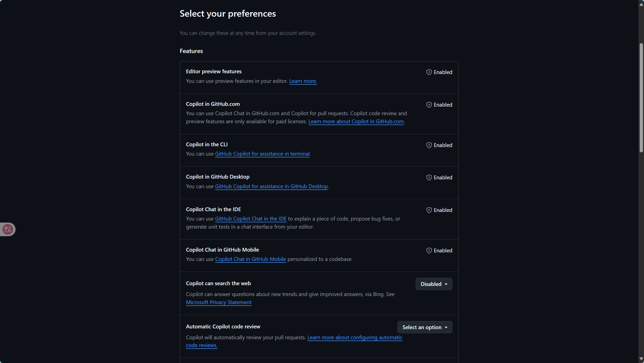Click the shield icon beside Editor preview features
The height and width of the screenshot is (363, 644).
[429, 72]
